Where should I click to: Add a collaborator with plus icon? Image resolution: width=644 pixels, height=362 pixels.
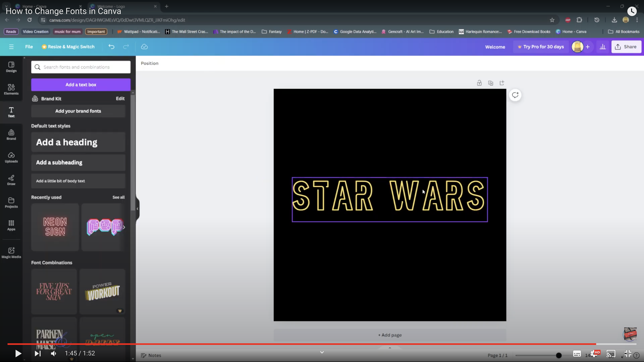[x=588, y=47]
